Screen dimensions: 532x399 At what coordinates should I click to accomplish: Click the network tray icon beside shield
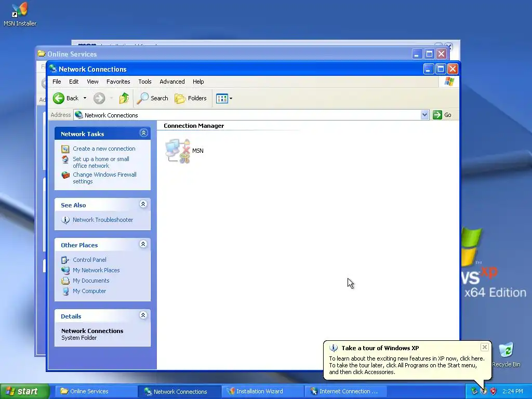pos(484,392)
